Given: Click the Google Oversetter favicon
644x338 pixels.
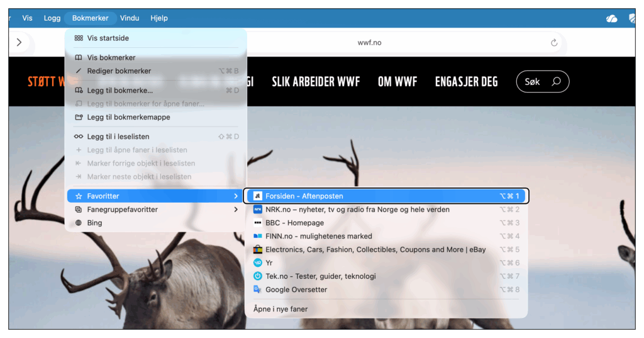Looking at the screenshot, I should (x=257, y=290).
